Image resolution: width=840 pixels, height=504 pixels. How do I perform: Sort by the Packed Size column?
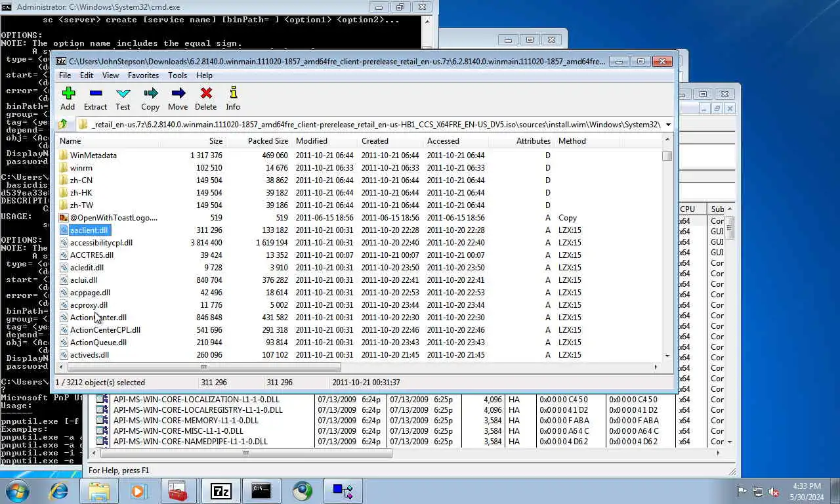[259, 140]
